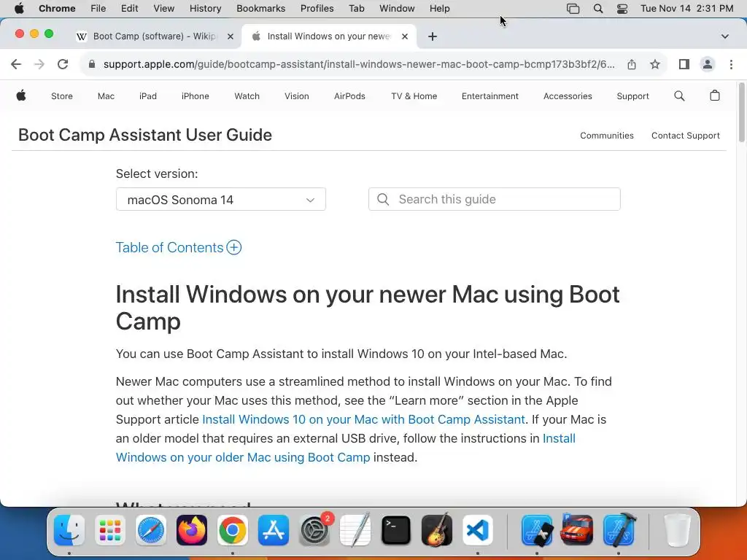This screenshot has height=560, width=747.
Task: Open the Chrome File menu
Action: tap(98, 9)
